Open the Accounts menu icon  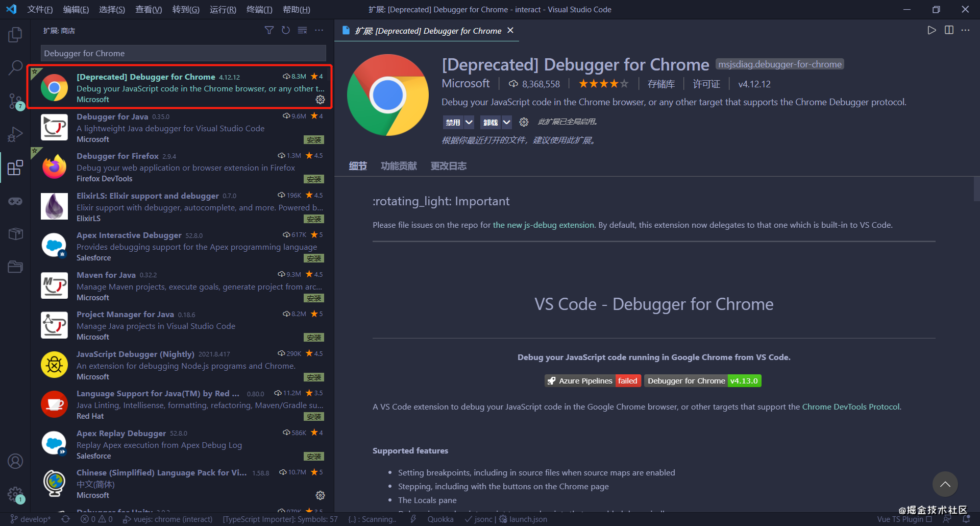point(15,461)
